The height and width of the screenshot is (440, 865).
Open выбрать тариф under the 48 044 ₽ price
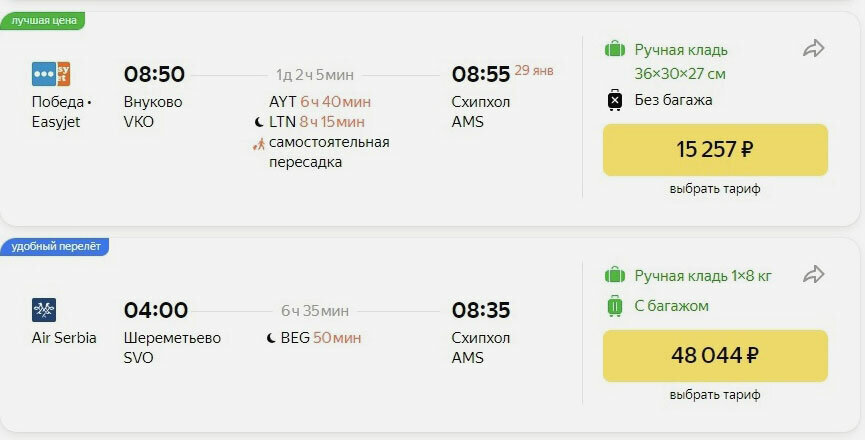click(x=715, y=395)
